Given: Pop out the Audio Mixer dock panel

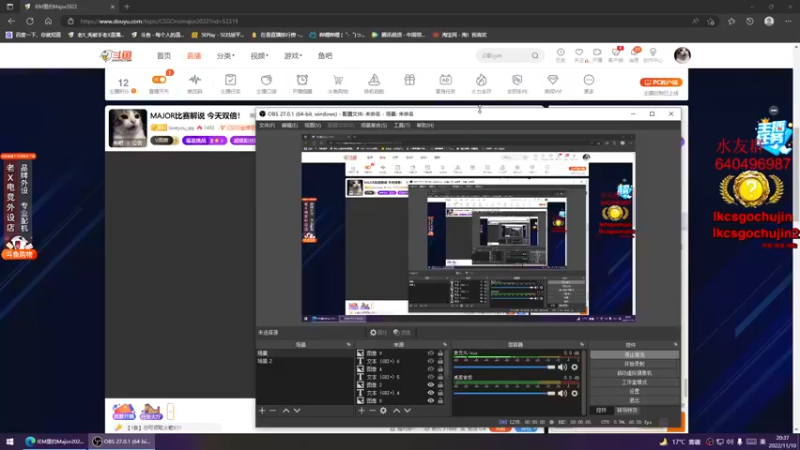Looking at the screenshot, I should click(582, 345).
